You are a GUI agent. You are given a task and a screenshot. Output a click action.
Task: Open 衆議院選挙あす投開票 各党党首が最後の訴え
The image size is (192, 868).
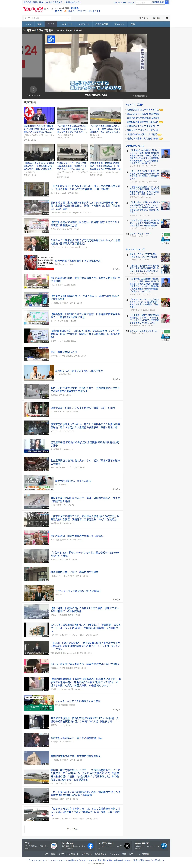76,756
